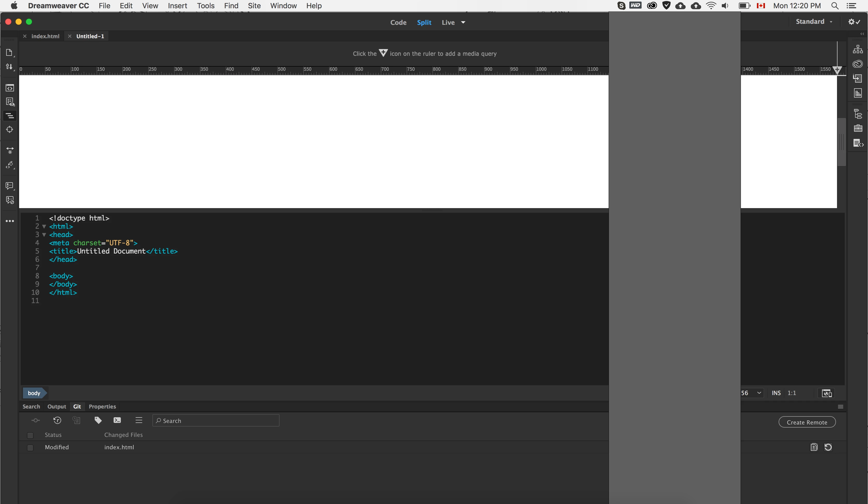Check the Modified index.html checkbox

[x=30, y=447]
